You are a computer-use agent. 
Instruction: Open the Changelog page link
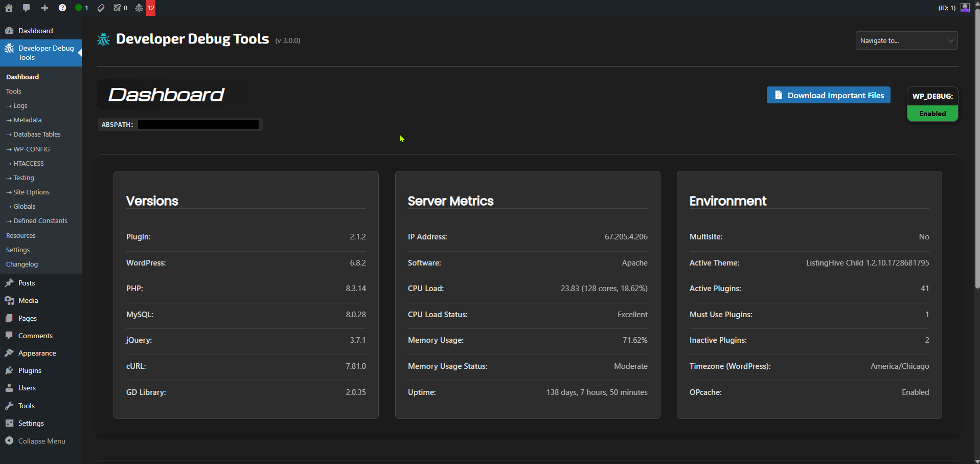(21, 264)
